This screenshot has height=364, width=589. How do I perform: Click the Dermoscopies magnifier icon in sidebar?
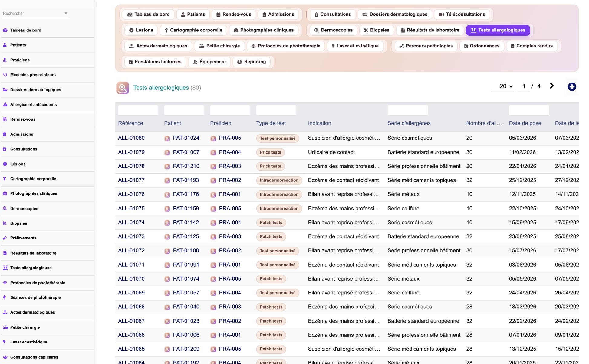click(5, 209)
